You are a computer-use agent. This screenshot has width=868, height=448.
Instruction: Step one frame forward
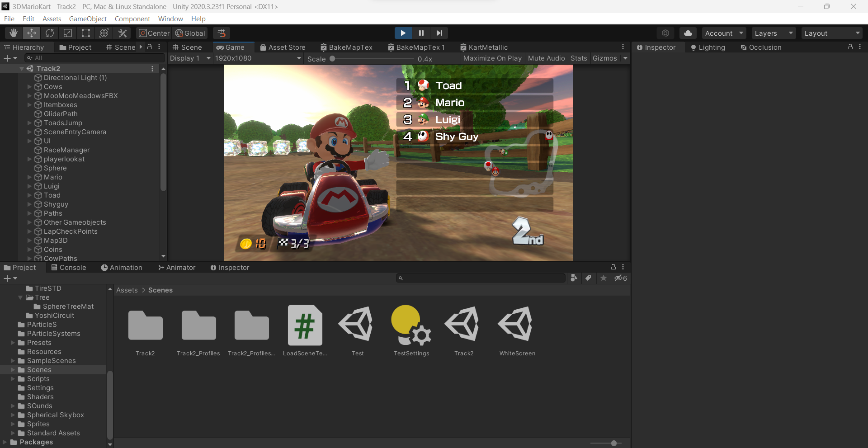pyautogui.click(x=439, y=33)
